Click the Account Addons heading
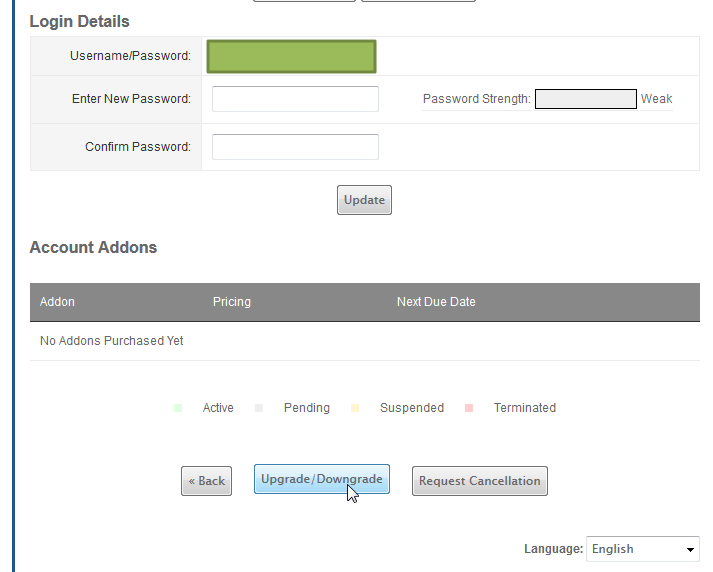 tap(93, 247)
